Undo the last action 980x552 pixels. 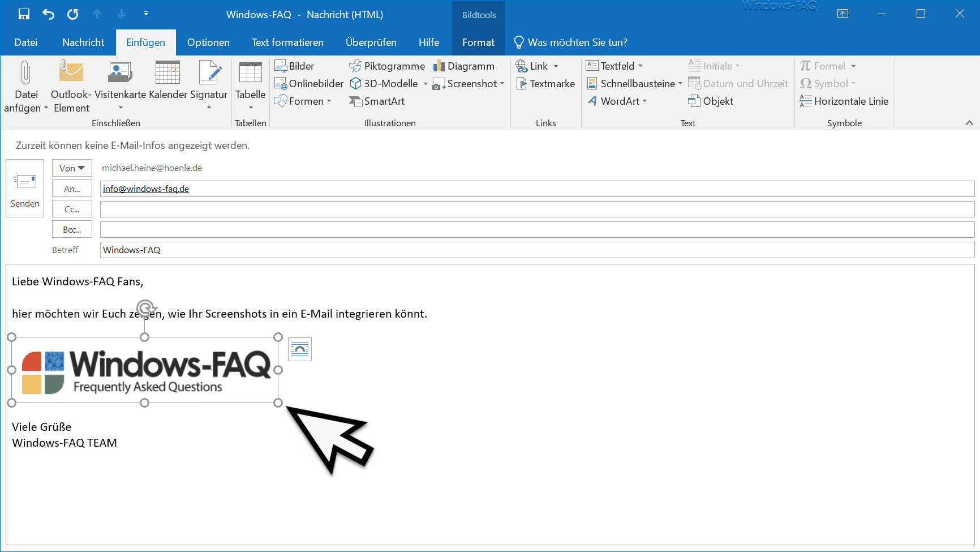coord(48,14)
